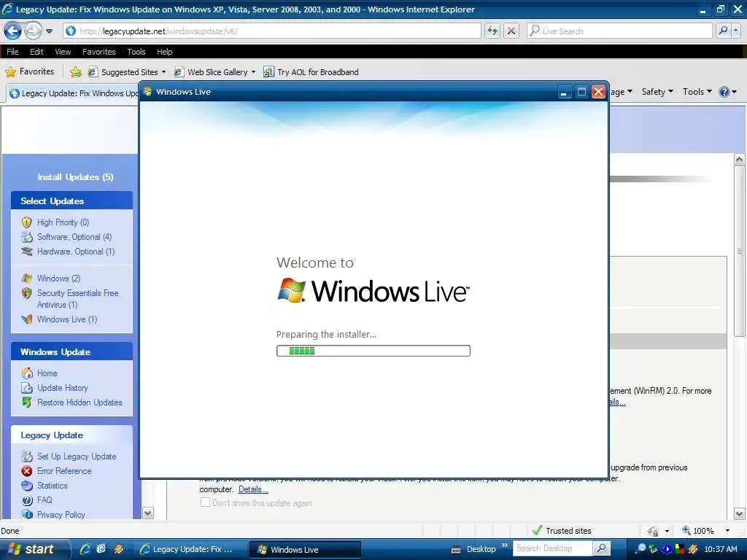Open search provider dropdown arrow

point(736,31)
